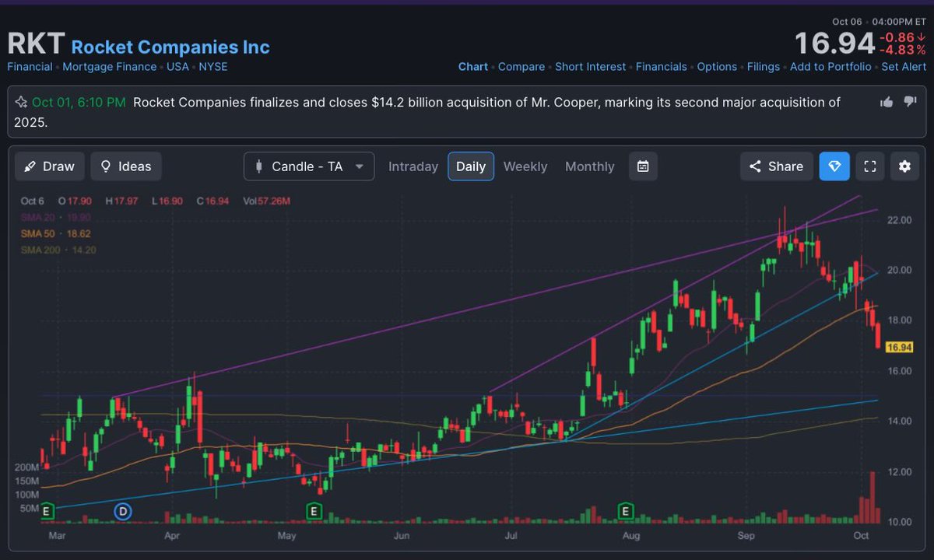The height and width of the screenshot is (560, 934).
Task: Share the chart
Action: point(777,166)
